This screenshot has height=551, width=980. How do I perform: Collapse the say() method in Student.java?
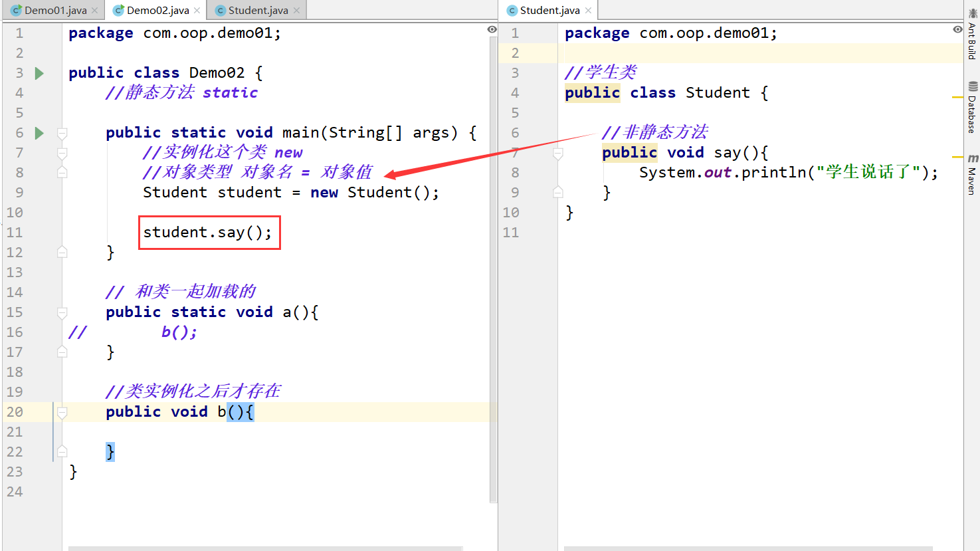tap(557, 152)
